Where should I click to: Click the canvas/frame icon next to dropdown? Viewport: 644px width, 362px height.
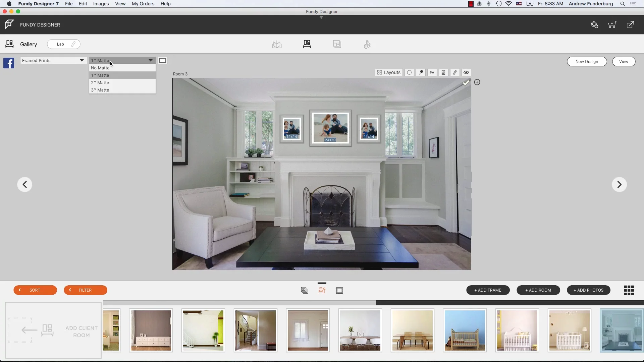[x=162, y=60]
